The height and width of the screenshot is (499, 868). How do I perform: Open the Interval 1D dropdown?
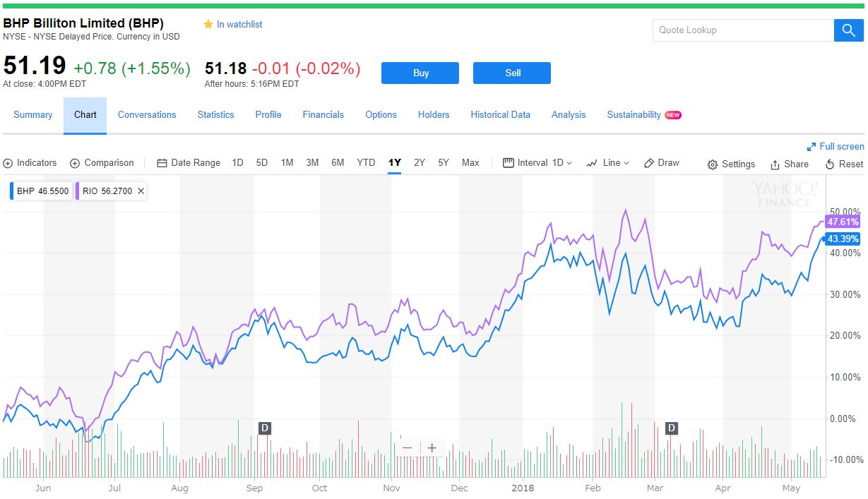coord(537,163)
